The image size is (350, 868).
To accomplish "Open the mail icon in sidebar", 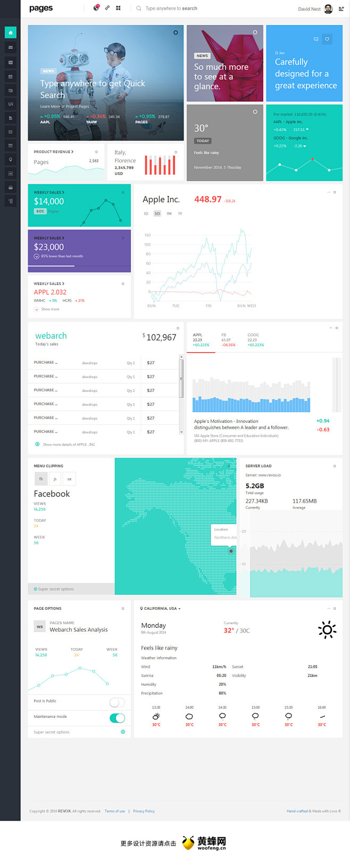I will pyautogui.click(x=10, y=47).
